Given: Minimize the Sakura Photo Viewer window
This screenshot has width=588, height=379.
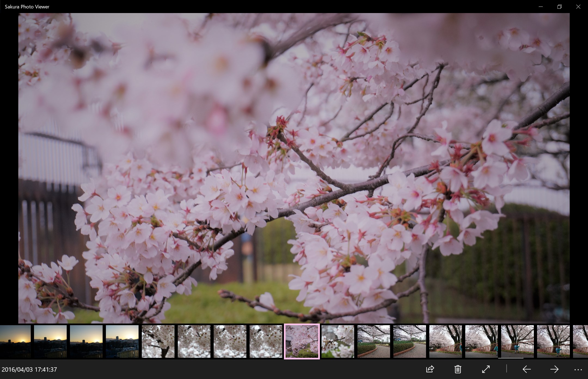Looking at the screenshot, I should [x=541, y=7].
